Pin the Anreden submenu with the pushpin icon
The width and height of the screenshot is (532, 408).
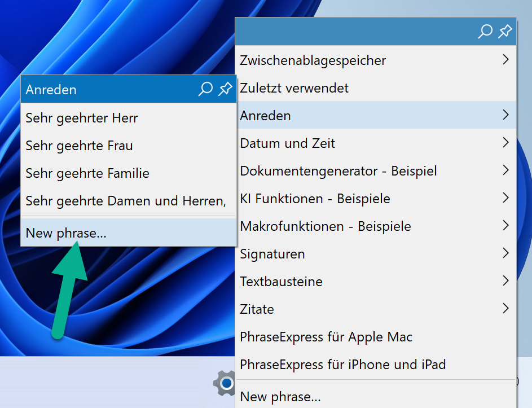[x=225, y=89]
